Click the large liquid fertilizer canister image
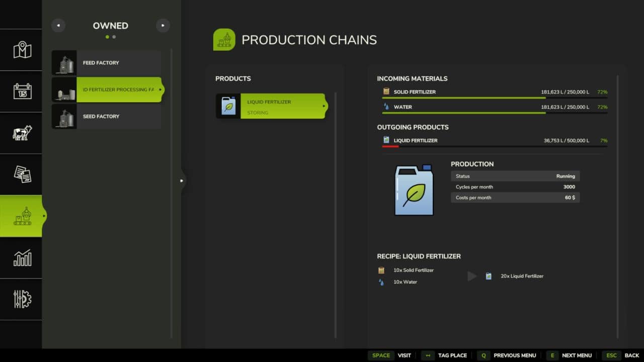644x362 pixels. point(414,190)
